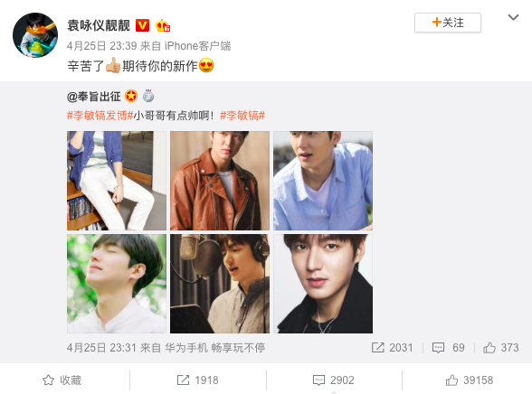
Task: Like the post showing 39158
Action: pyautogui.click(x=470, y=380)
